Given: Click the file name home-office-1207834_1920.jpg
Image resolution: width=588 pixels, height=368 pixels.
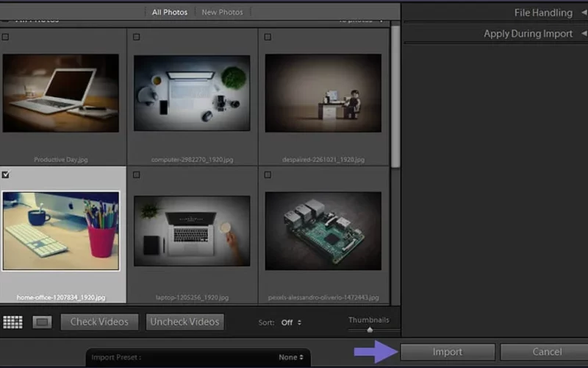Looking at the screenshot, I should [x=61, y=297].
